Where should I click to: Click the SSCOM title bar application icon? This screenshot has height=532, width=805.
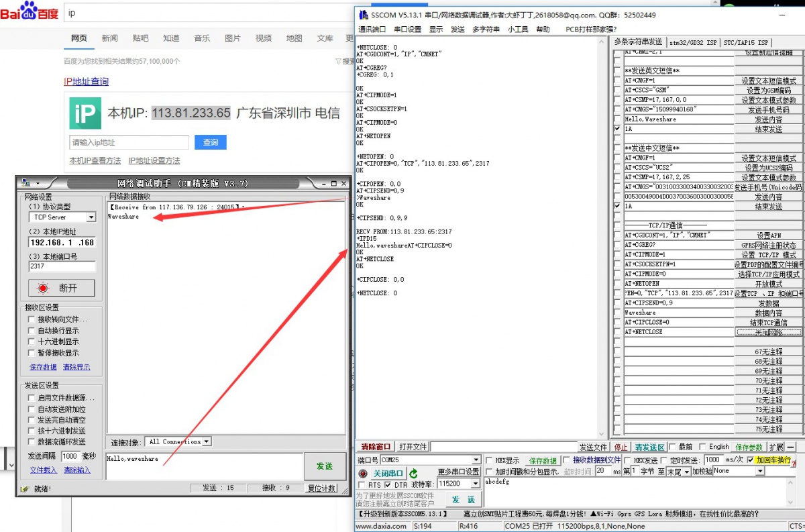point(363,15)
